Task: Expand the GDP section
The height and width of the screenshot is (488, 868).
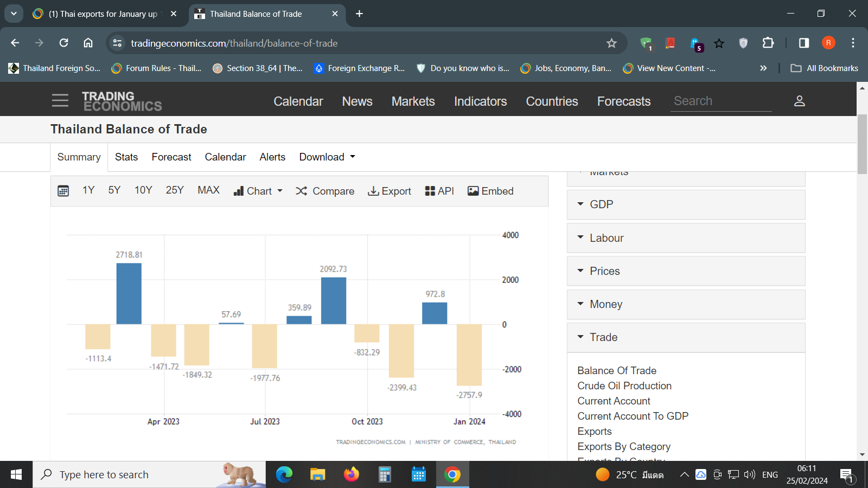Action: click(x=686, y=204)
